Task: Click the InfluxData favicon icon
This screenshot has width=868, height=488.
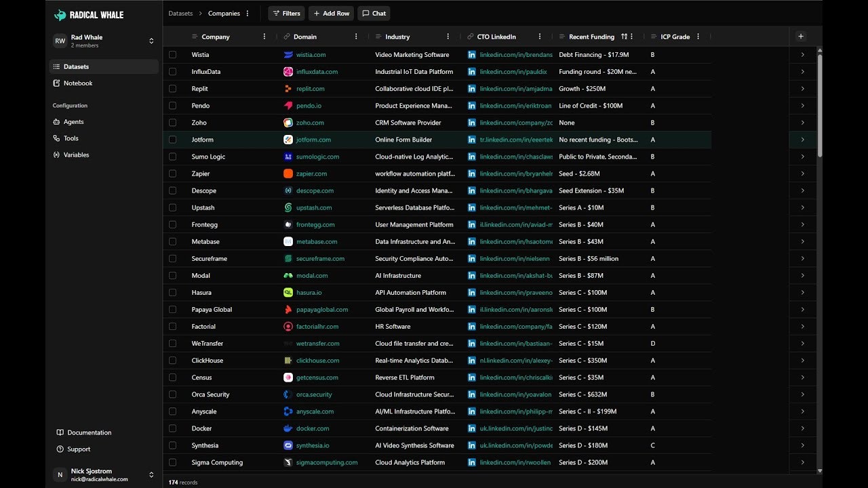Action: 288,72
